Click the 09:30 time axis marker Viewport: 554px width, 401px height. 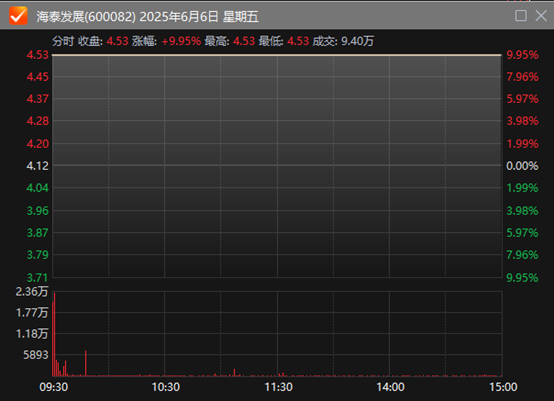[x=53, y=387]
